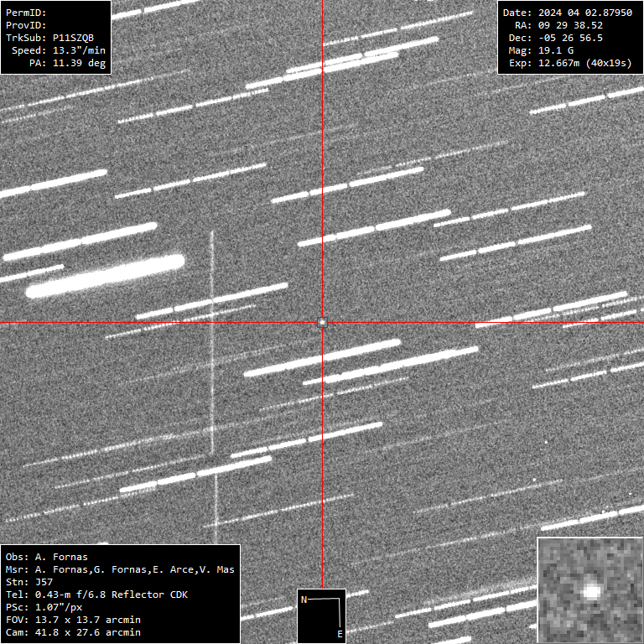Click the empty PermID field label

pyautogui.click(x=26, y=13)
